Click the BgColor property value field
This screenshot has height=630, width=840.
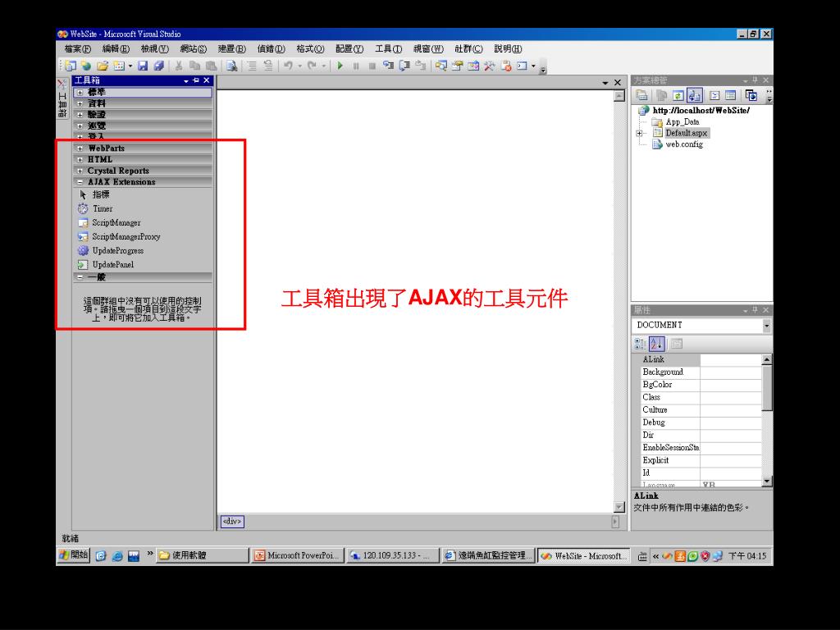point(731,385)
